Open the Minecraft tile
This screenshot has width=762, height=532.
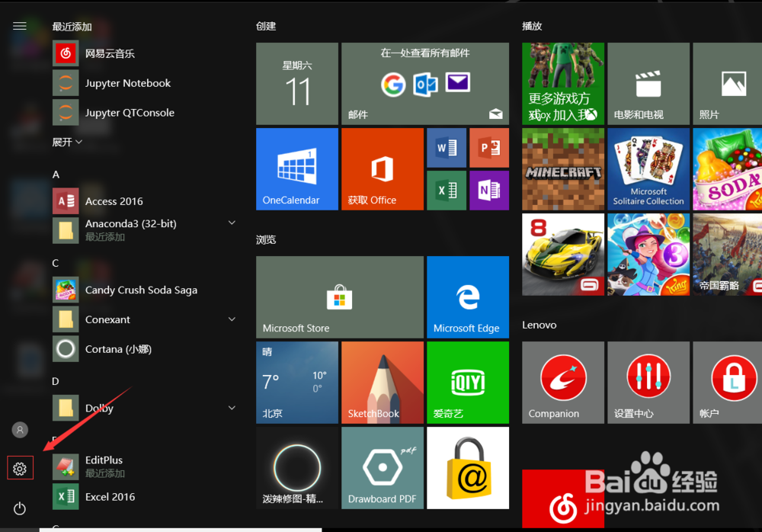(x=562, y=168)
